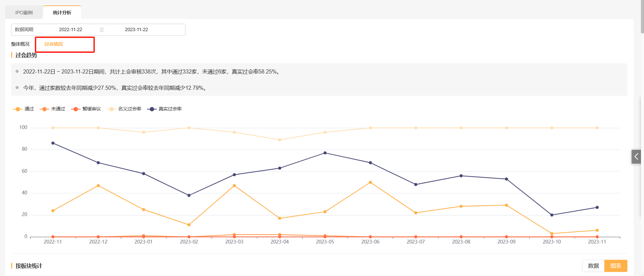This screenshot has width=644, height=276.
Task: Click 真实过会率 data point for 2023-10
Action: coord(552,215)
